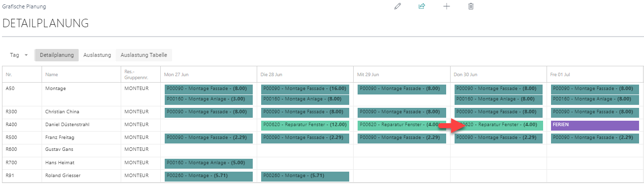Select the Mit 29 Jun day header

(x=368, y=75)
